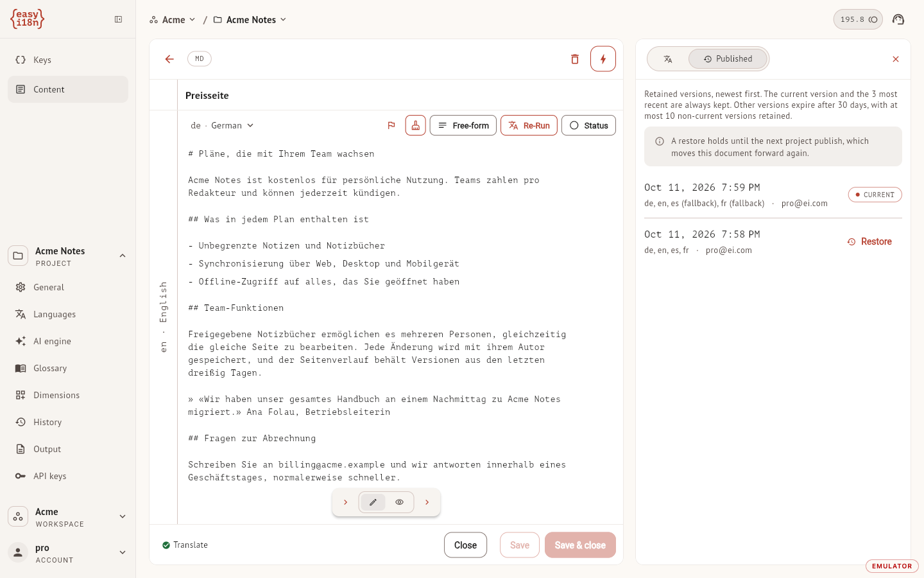Viewport: 924px width, 578px height.
Task: Close the Published versions panel
Action: (x=896, y=59)
